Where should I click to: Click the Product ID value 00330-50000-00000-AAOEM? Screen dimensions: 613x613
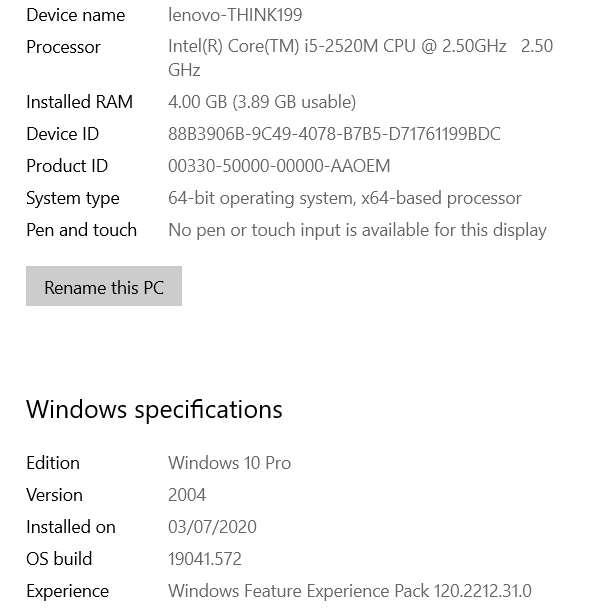coord(279,166)
